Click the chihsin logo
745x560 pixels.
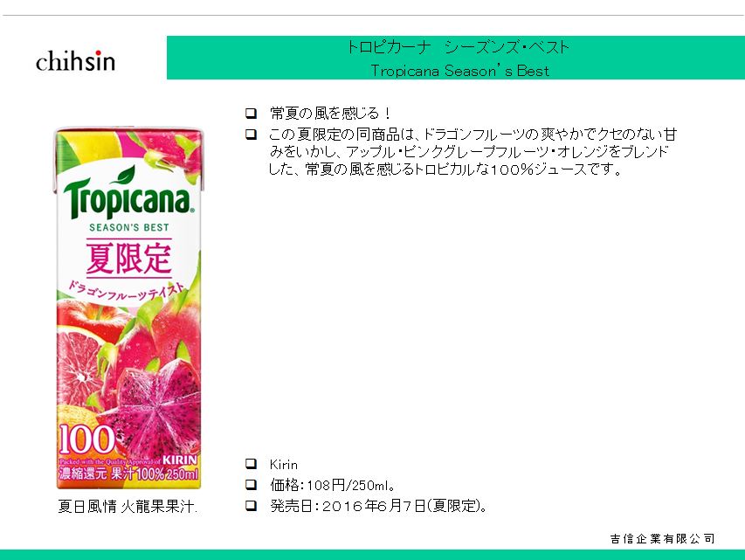(x=75, y=61)
